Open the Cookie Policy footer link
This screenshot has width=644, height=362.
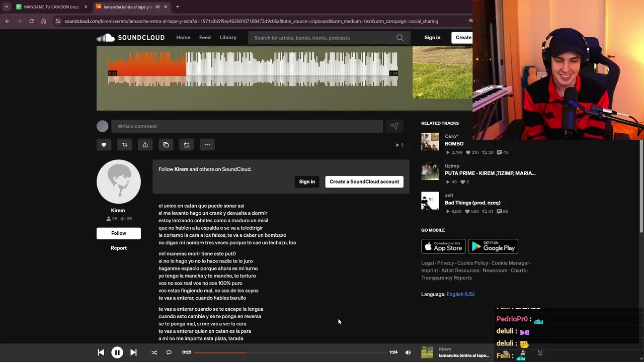click(472, 263)
